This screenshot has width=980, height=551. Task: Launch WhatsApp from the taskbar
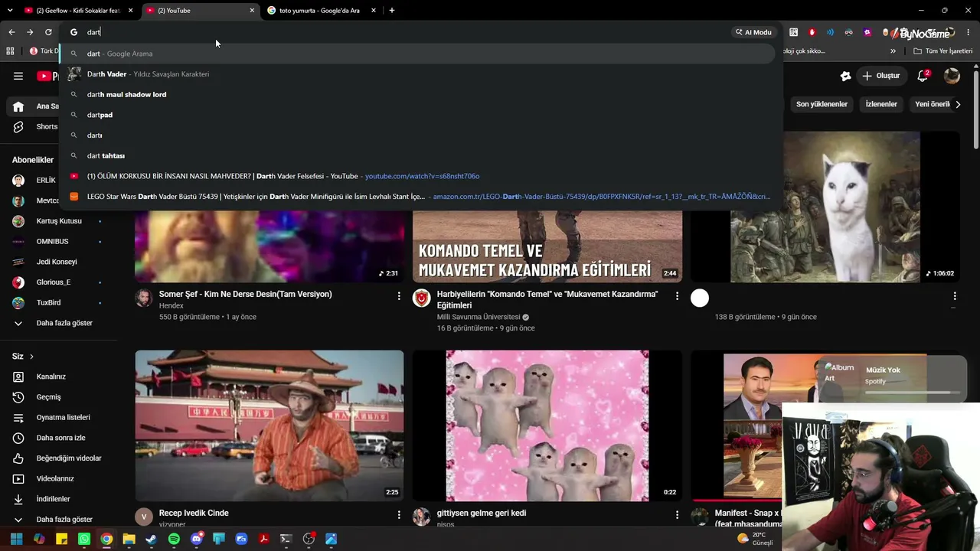[84, 540]
